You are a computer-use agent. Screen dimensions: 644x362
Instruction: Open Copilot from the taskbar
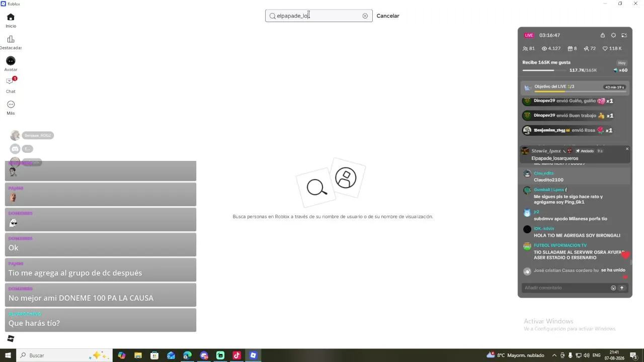(x=122, y=355)
